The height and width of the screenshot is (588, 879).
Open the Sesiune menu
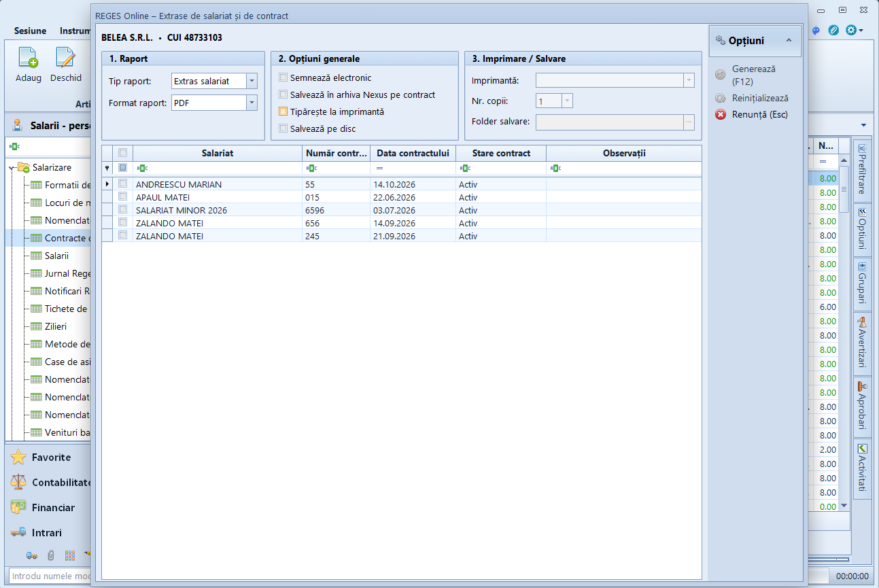pyautogui.click(x=31, y=31)
